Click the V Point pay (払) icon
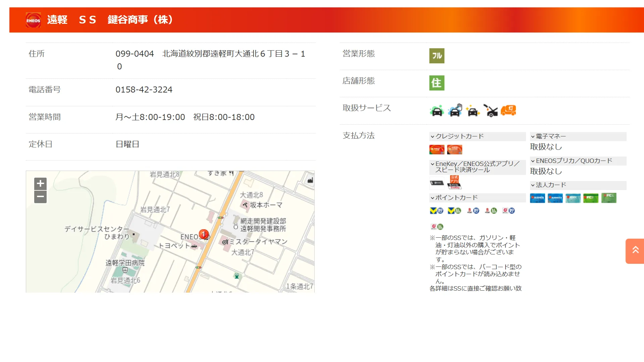The height and width of the screenshot is (362, 644). tap(454, 210)
